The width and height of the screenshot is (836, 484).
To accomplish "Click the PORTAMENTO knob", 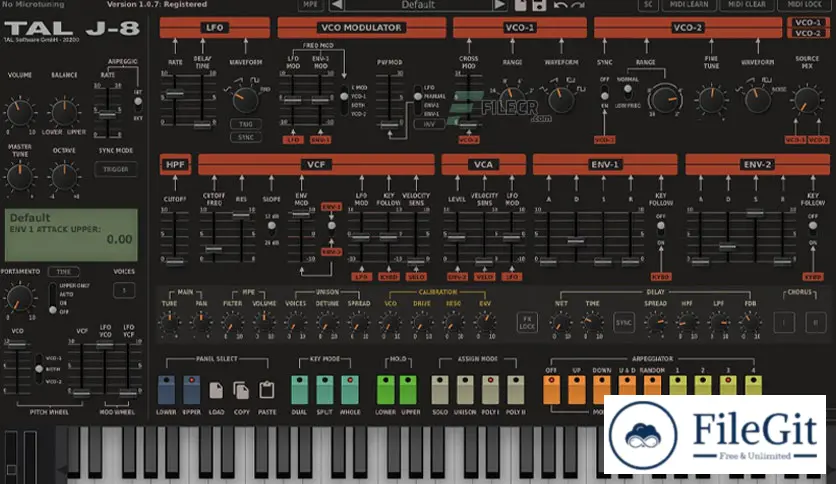I will pos(20,299).
